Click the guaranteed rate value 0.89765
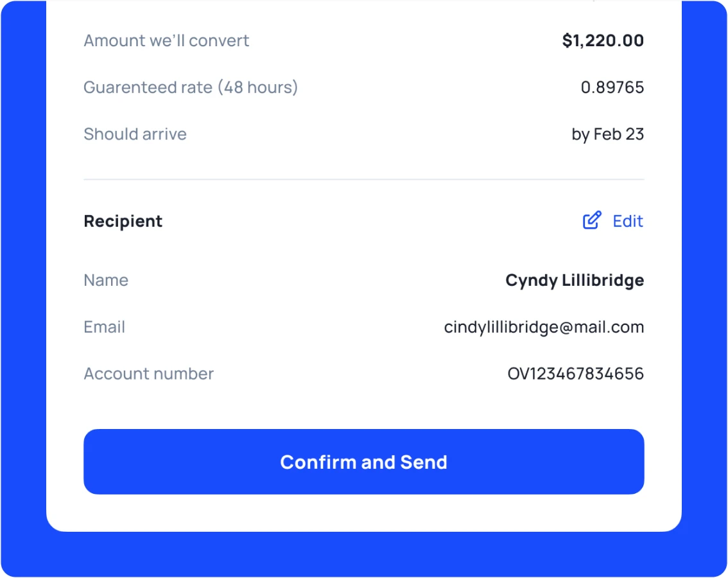The height and width of the screenshot is (578, 728). [612, 87]
